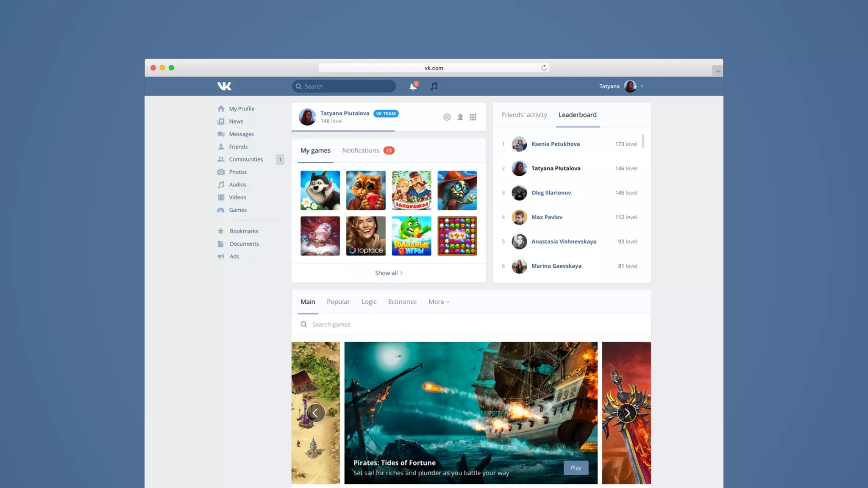This screenshot has height=488, width=868.
Task: Switch to Friends' activity tab
Action: 524,115
